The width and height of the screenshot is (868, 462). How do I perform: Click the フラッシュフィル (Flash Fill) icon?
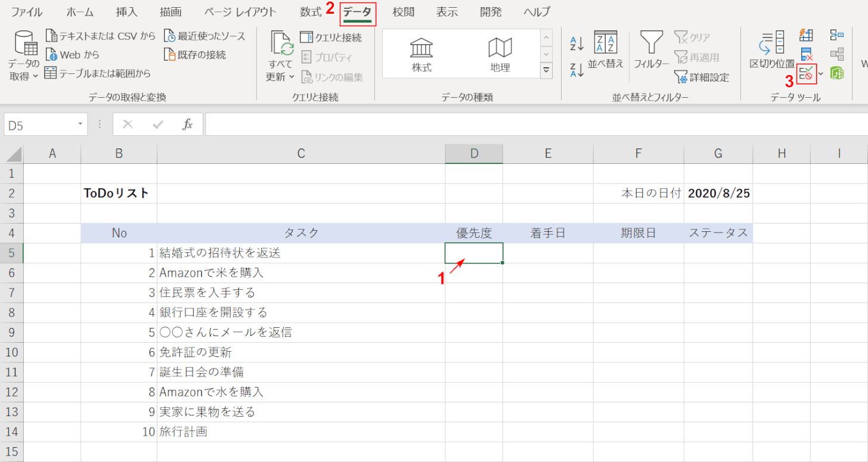pos(806,35)
